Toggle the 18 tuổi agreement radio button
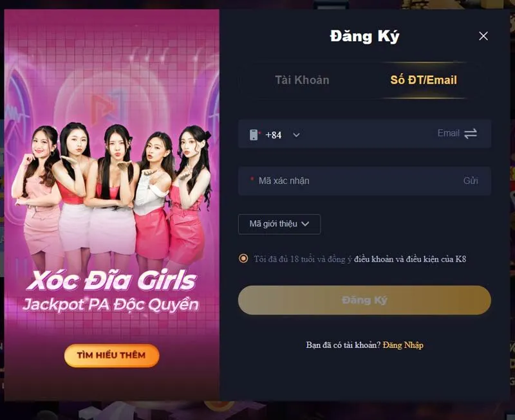The width and height of the screenshot is (515, 420). (x=243, y=259)
